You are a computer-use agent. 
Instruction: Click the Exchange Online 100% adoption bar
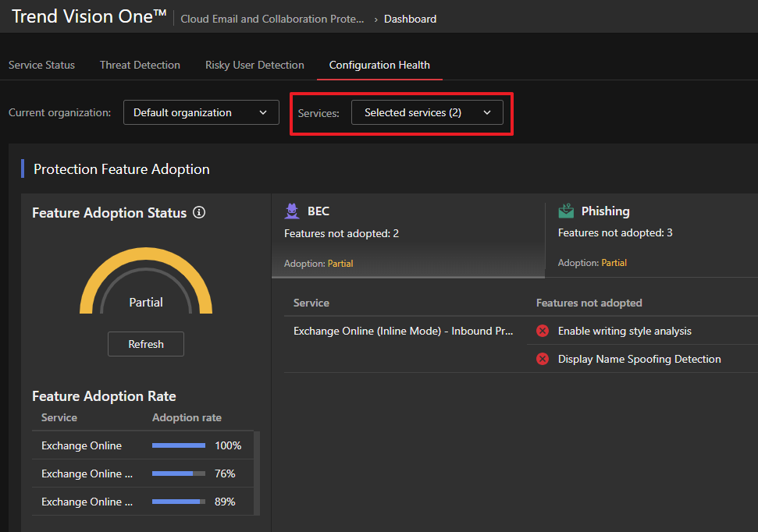[179, 446]
